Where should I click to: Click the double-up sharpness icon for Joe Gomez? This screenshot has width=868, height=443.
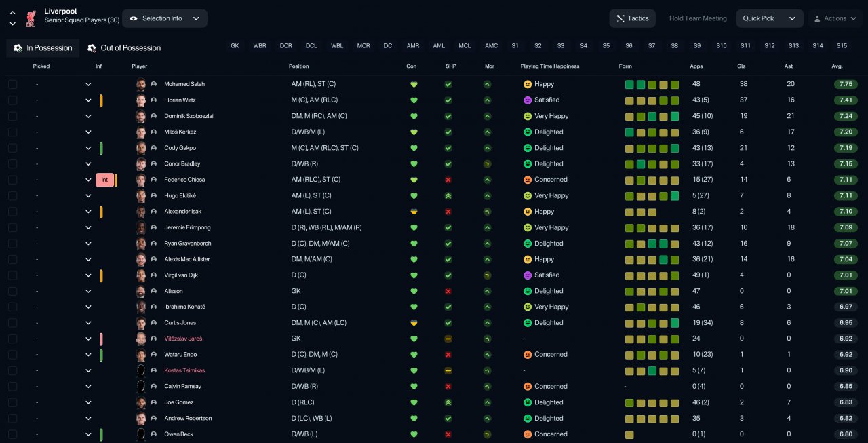448,402
